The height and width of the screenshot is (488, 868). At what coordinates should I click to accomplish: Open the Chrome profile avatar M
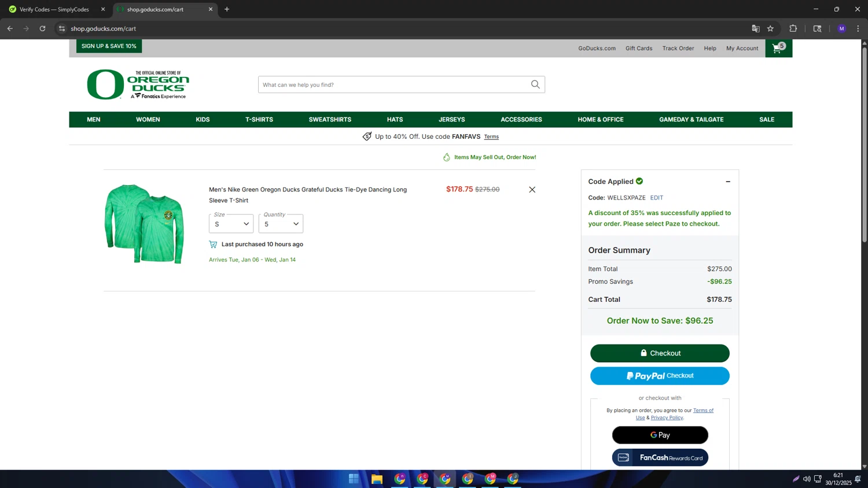841,28
